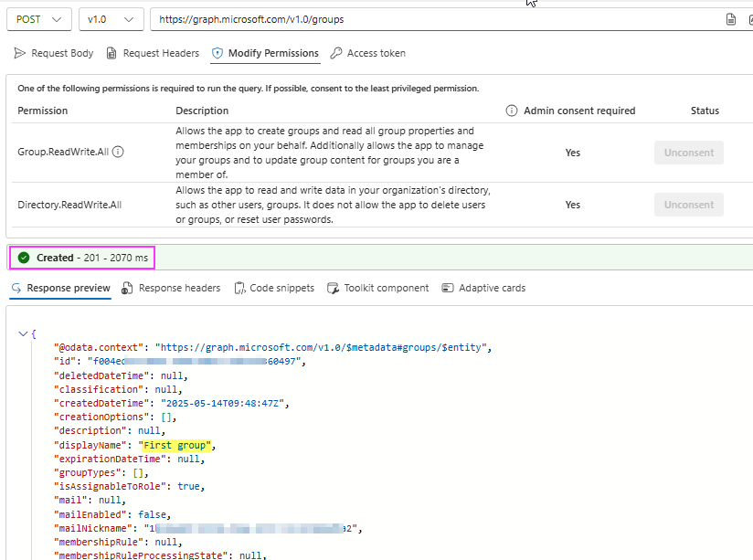Open the POST request method dropdown
Screen dimensions: 753x560
tap(38, 18)
